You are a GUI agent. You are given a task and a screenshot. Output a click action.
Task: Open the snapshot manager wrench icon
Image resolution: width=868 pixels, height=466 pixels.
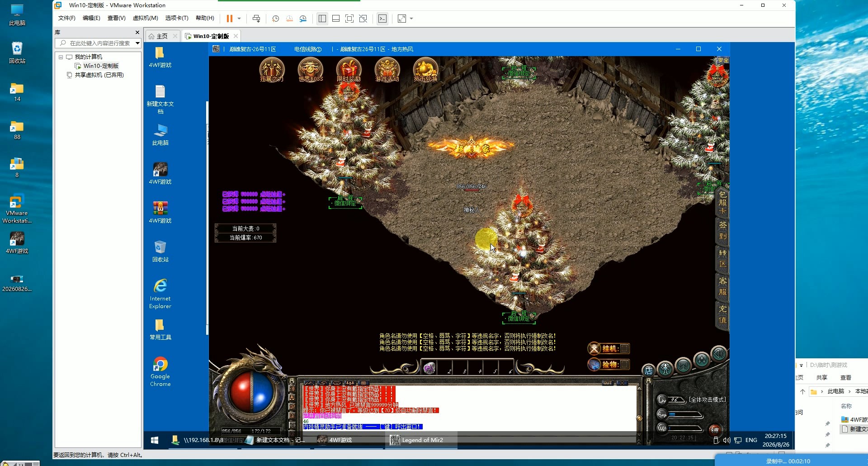coord(303,19)
